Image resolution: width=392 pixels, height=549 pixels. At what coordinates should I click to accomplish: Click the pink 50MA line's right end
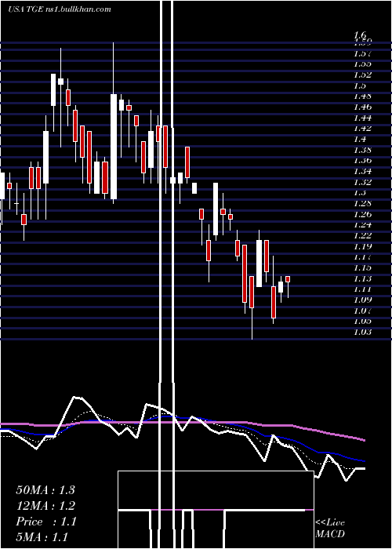tap(364, 440)
